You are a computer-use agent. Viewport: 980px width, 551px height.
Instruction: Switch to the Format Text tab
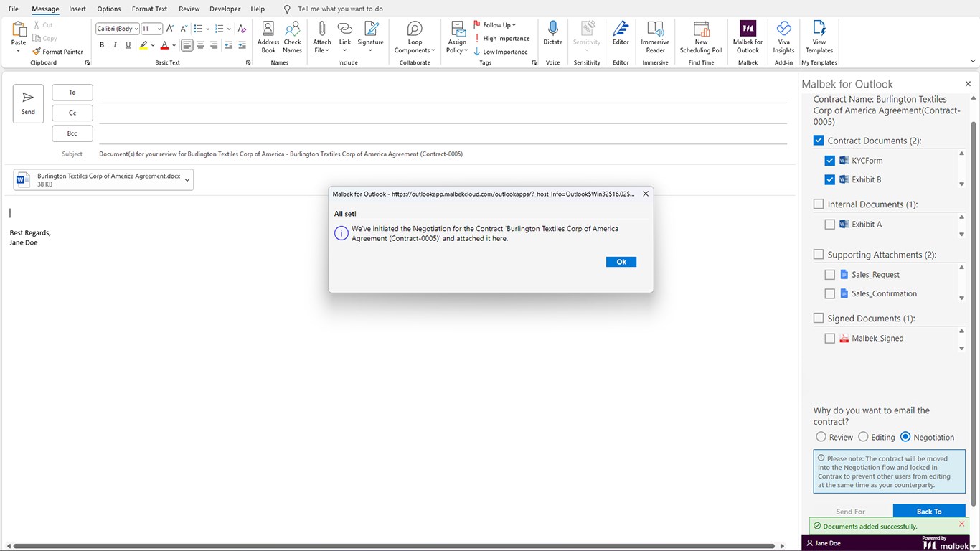149,9
